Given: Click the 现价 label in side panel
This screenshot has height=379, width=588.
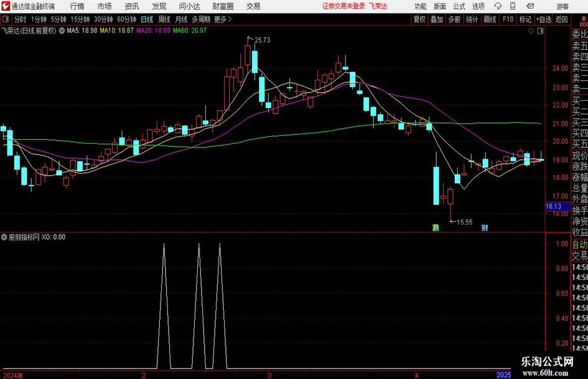Looking at the screenshot, I should [x=580, y=156].
